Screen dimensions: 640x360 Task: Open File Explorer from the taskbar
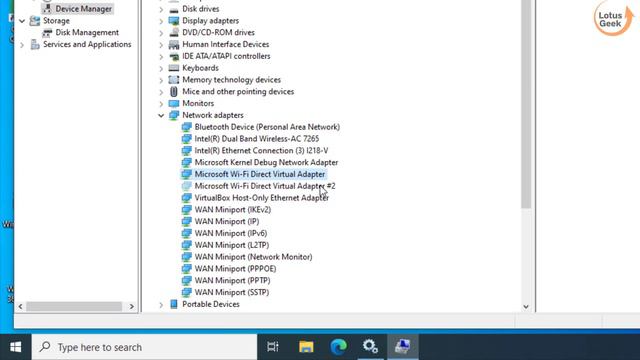tap(306, 347)
